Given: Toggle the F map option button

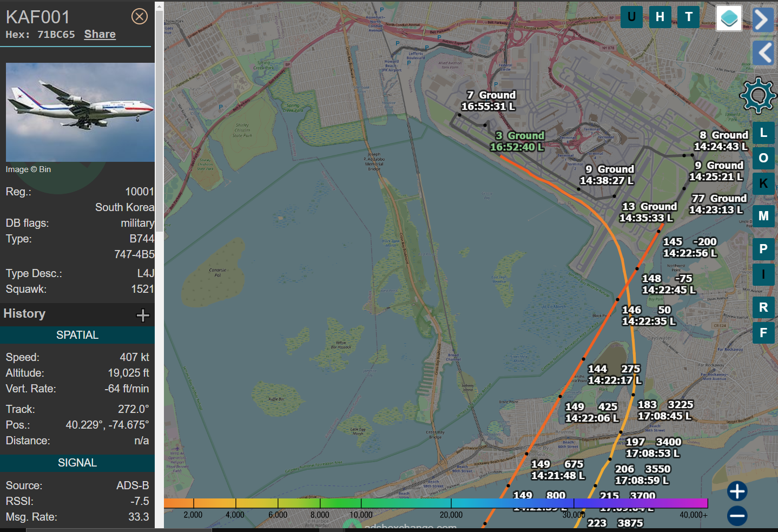Looking at the screenshot, I should [763, 333].
